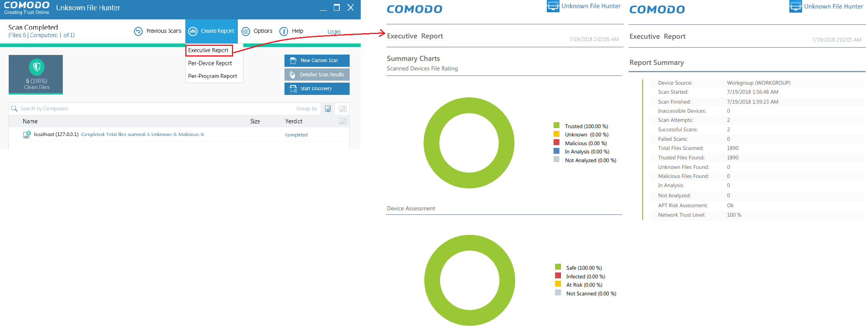Screen dimensions: 868x327
Task: Click the Not Analyzed (0.00 %) legend label
Action: click(590, 161)
